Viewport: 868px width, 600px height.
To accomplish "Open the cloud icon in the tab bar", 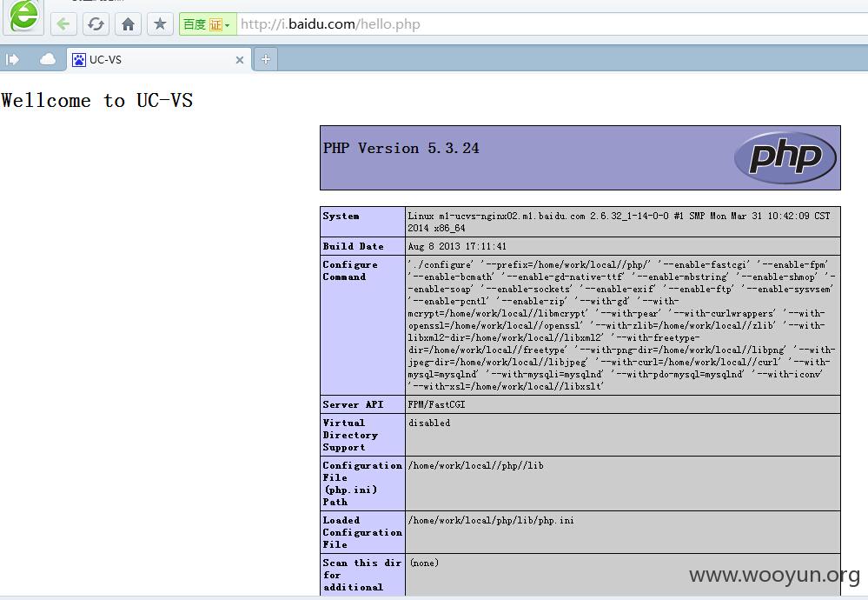I will pyautogui.click(x=48, y=59).
